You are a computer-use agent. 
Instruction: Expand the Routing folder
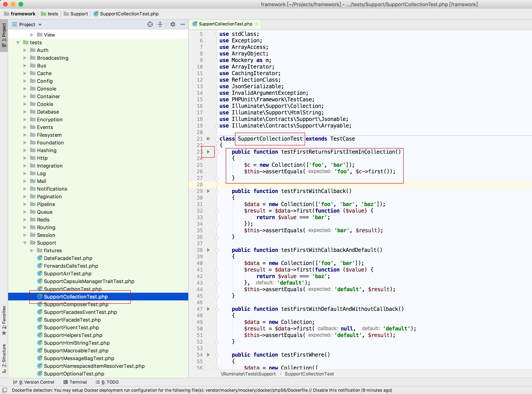point(25,227)
